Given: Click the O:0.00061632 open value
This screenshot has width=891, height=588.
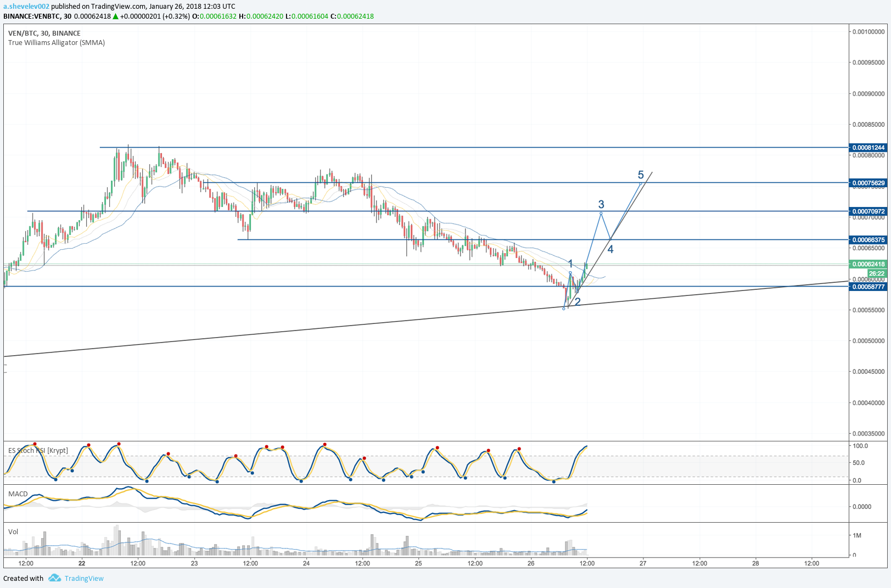Looking at the screenshot, I should coord(214,16).
